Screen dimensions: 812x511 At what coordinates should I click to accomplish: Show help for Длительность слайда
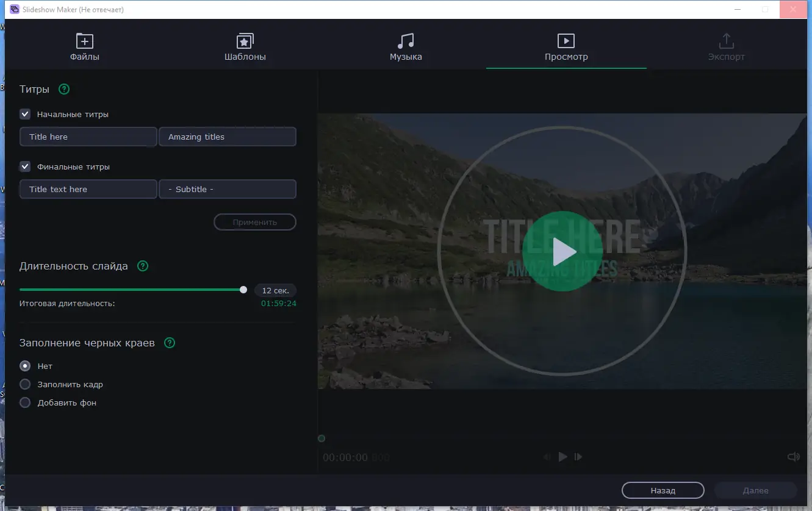143,266
